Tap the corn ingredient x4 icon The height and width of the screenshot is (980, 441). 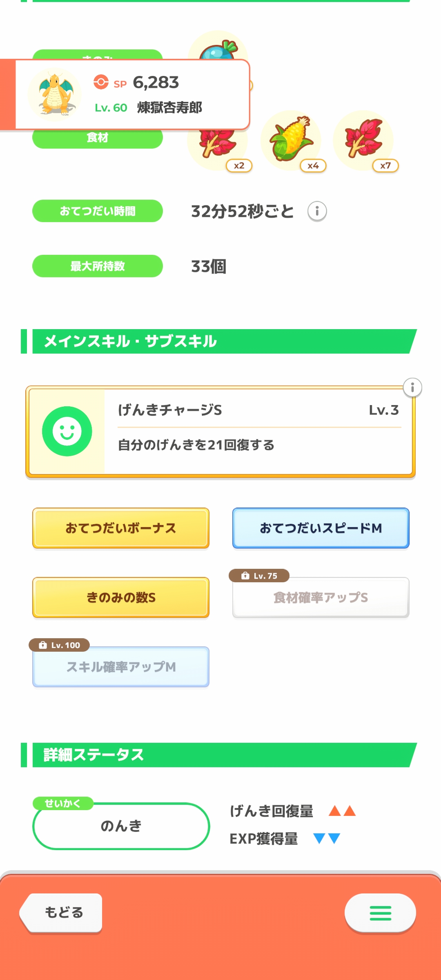[x=291, y=140]
